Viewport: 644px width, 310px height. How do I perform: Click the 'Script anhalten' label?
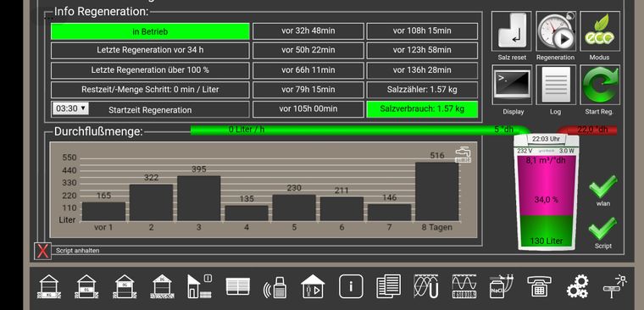pos(78,251)
